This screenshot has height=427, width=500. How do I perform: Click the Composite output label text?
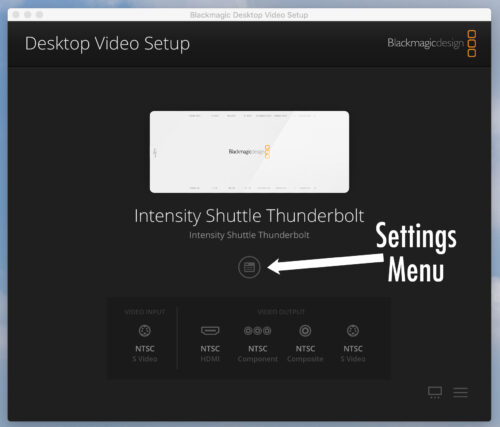pos(305,359)
